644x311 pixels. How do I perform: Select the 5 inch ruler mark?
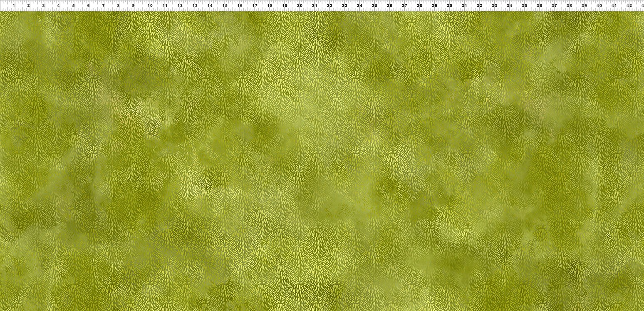tap(73, 6)
